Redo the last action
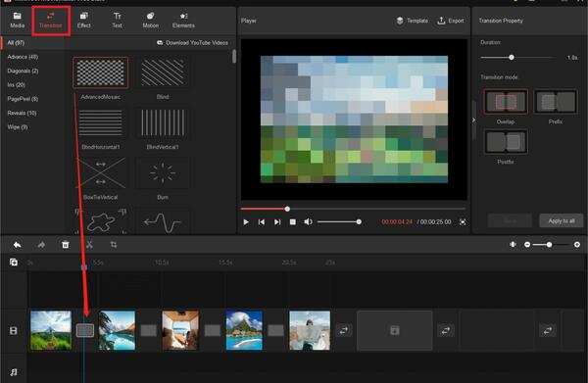This screenshot has width=588, height=383. [41, 245]
